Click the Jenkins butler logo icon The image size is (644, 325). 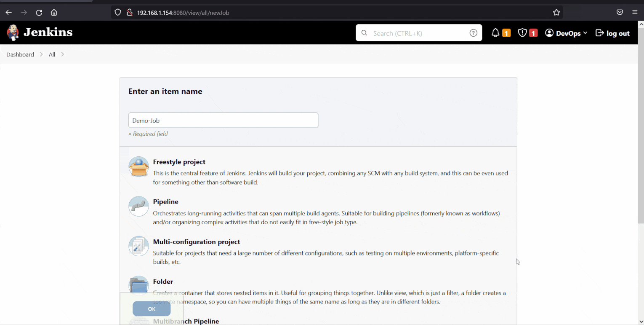13,32
